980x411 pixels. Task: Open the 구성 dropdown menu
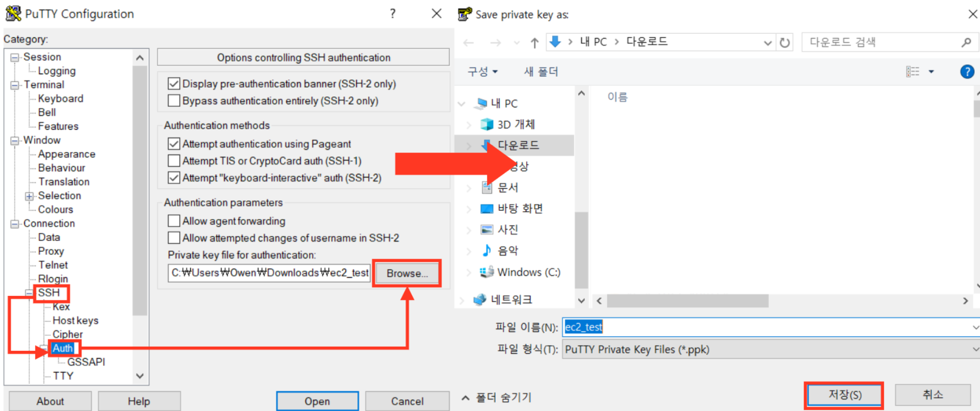click(x=482, y=72)
